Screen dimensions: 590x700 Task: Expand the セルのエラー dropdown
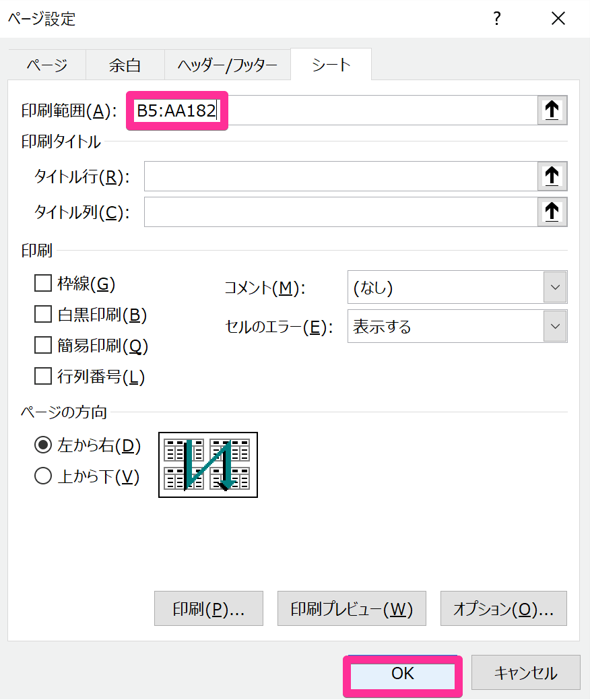pos(555,326)
